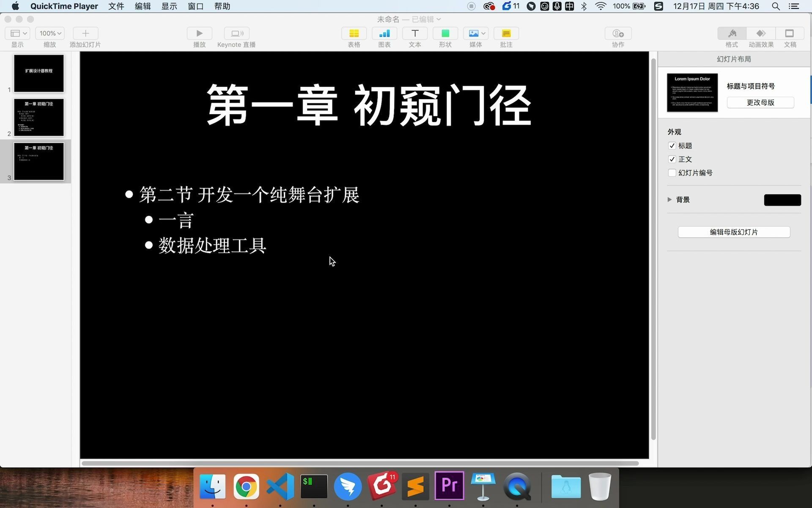The image size is (812, 508).
Task: Click the black background color swatch
Action: 782,200
